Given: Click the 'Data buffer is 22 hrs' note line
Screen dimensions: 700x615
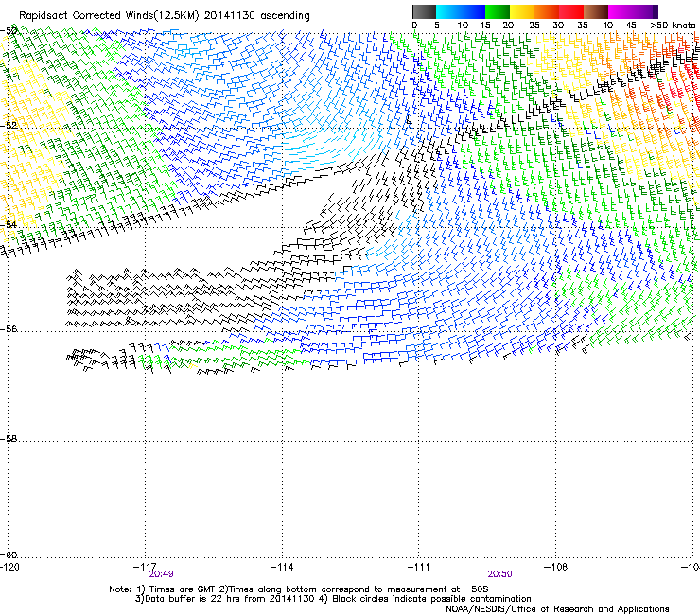Looking at the screenshot, I should pos(333,599).
